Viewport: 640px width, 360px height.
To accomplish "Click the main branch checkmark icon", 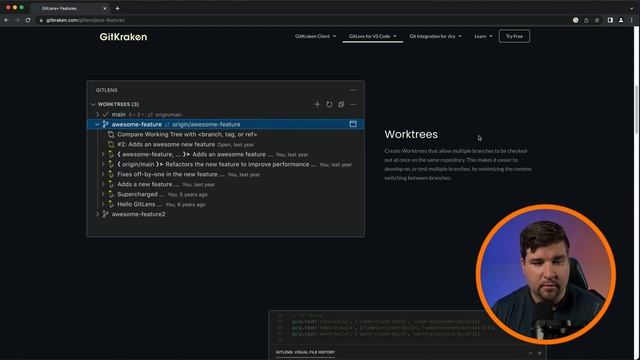I will [x=105, y=115].
